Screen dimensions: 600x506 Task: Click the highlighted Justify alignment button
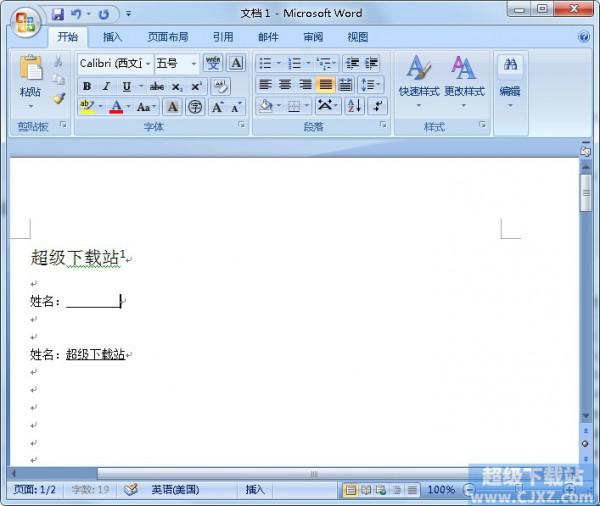coord(325,85)
